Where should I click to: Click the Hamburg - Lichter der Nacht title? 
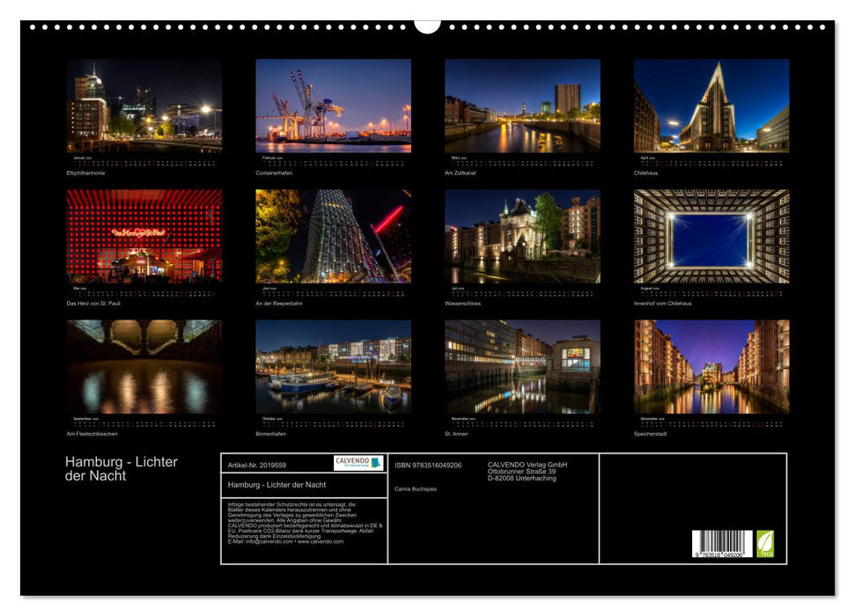click(x=121, y=467)
